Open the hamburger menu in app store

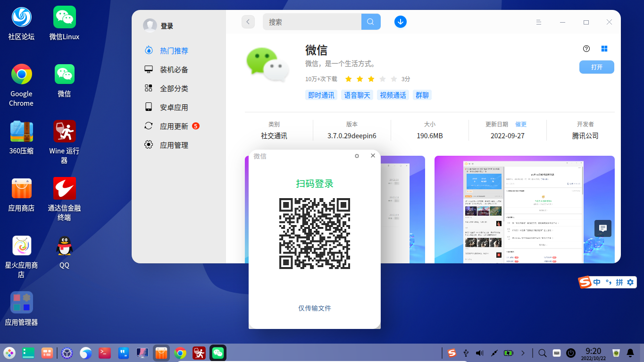(538, 22)
